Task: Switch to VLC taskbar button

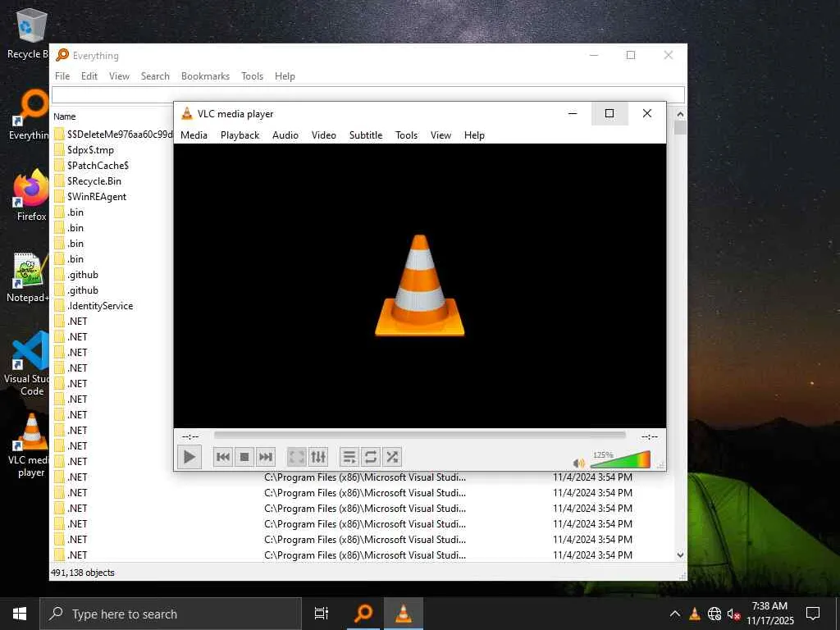Action: coord(403,614)
